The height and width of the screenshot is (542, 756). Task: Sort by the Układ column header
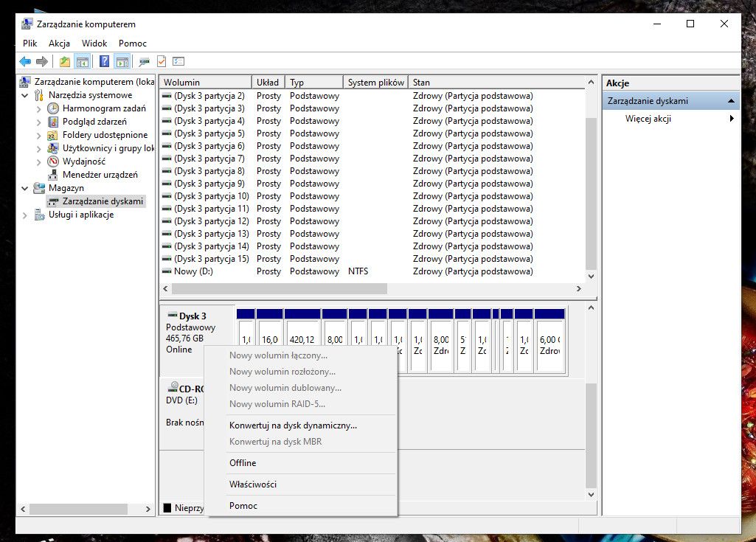click(x=268, y=82)
